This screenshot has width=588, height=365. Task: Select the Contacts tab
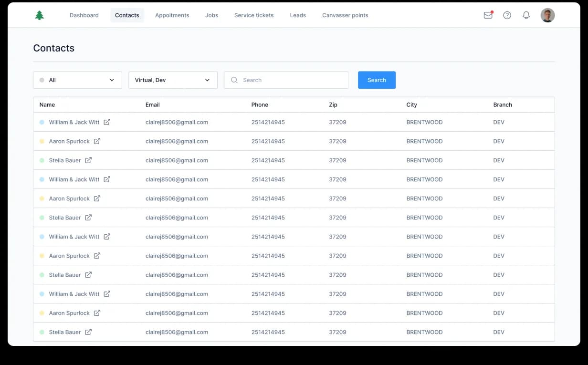pos(127,15)
